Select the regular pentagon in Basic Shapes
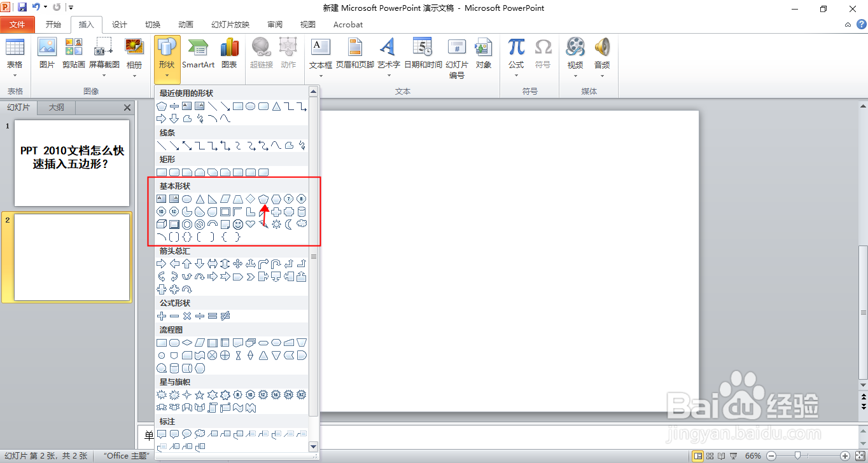This screenshot has height=463, width=868. (x=263, y=199)
